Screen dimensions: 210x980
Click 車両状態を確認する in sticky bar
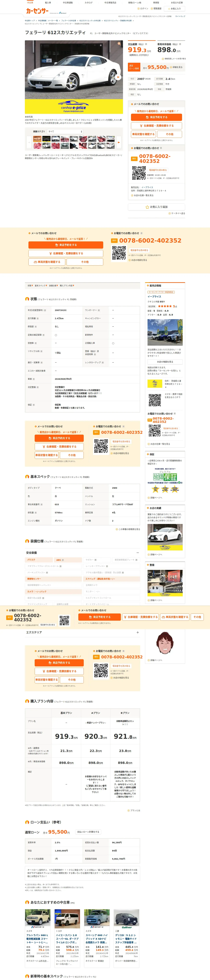tap(175, 617)
